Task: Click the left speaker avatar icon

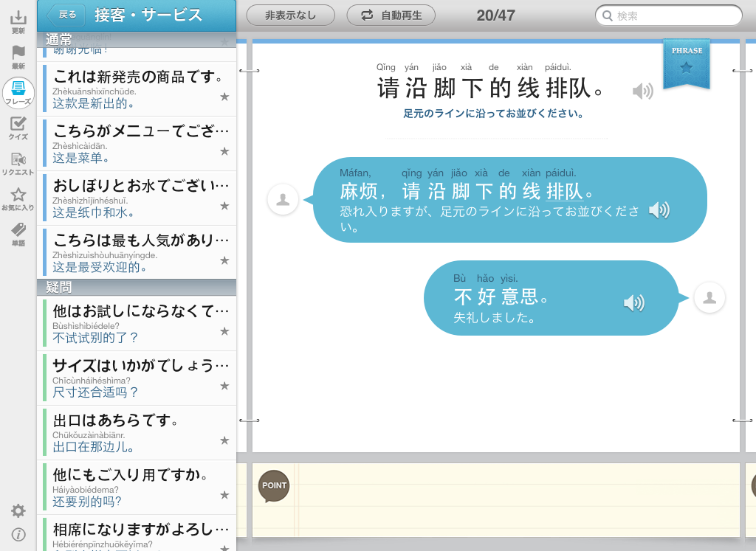Action: click(283, 199)
